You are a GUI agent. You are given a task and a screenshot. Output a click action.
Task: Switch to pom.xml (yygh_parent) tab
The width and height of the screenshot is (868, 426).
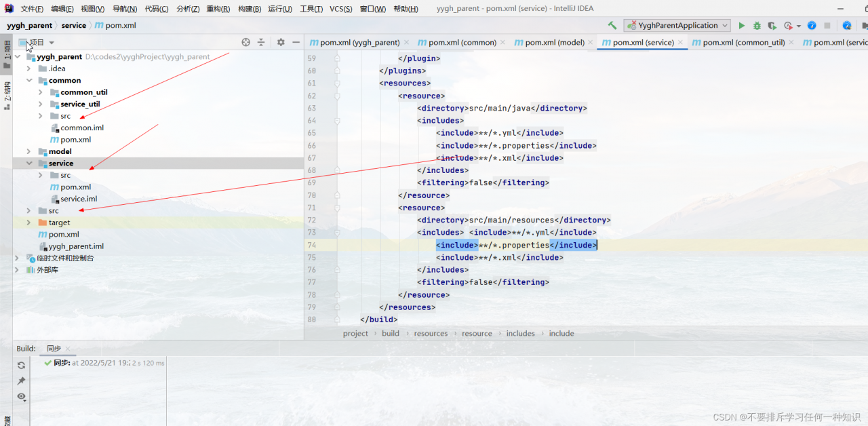click(x=359, y=42)
